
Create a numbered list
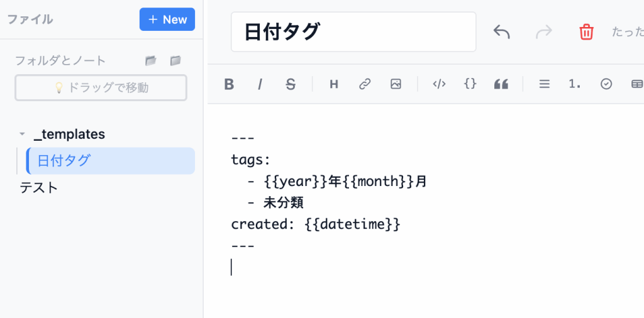pyautogui.click(x=575, y=84)
